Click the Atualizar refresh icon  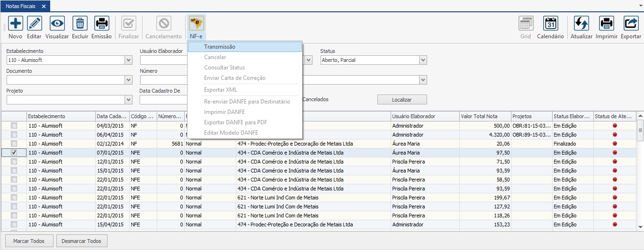[581, 23]
